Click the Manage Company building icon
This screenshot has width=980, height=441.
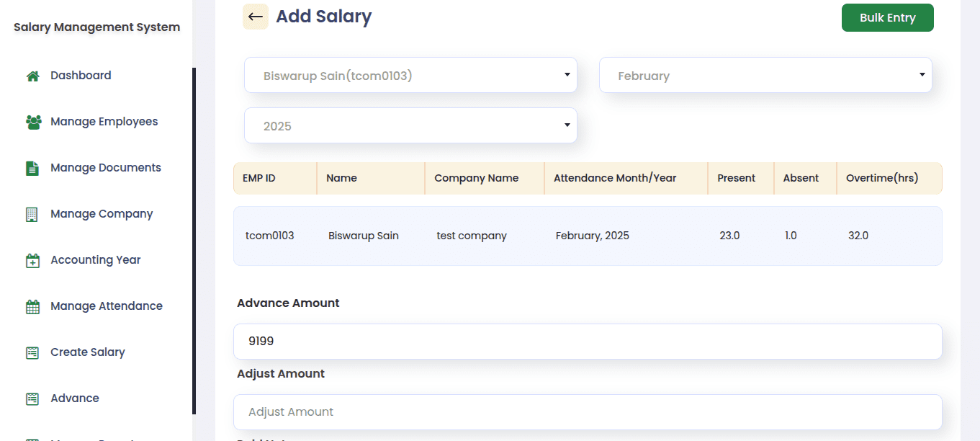32,214
